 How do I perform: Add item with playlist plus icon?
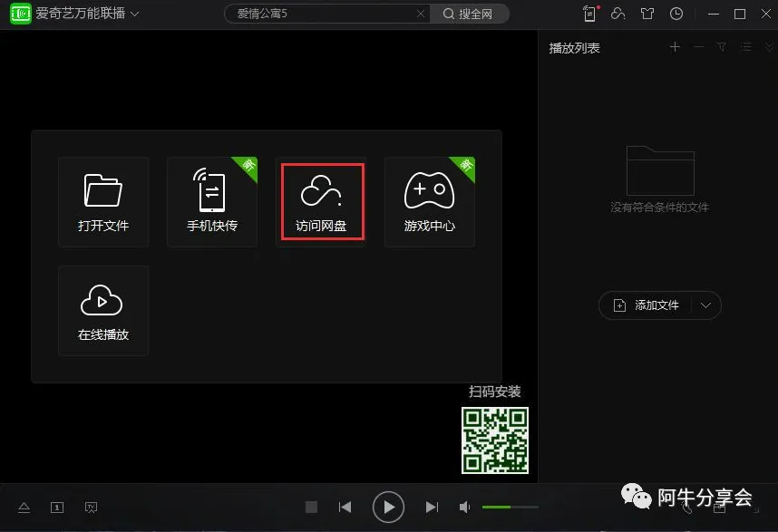tap(675, 47)
